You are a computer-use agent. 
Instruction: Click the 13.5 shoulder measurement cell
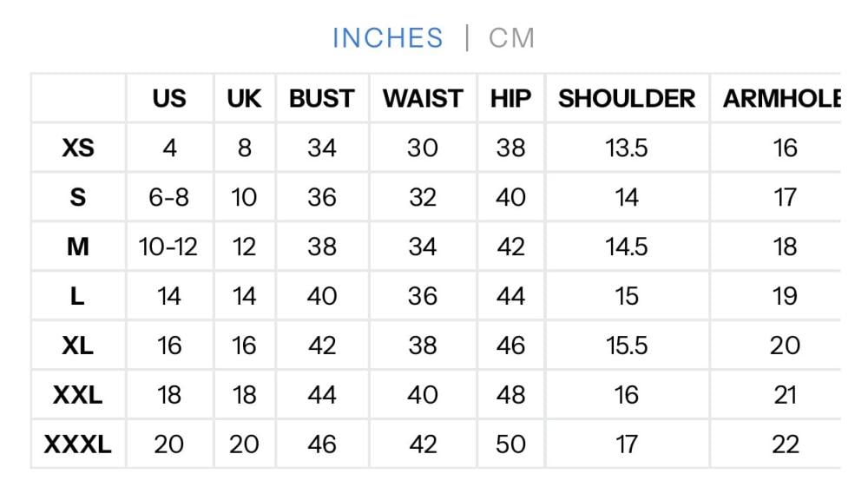pyautogui.click(x=627, y=148)
